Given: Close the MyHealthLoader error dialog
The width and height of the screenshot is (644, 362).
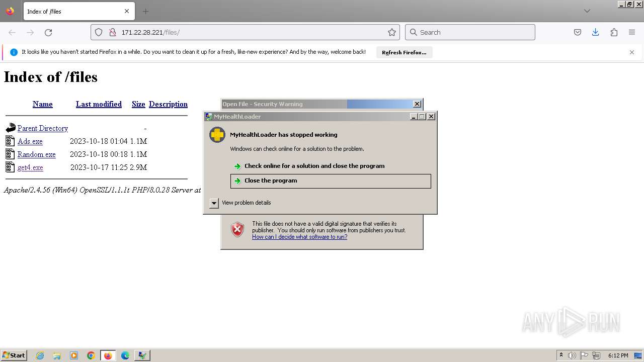Looking at the screenshot, I should [x=431, y=116].
